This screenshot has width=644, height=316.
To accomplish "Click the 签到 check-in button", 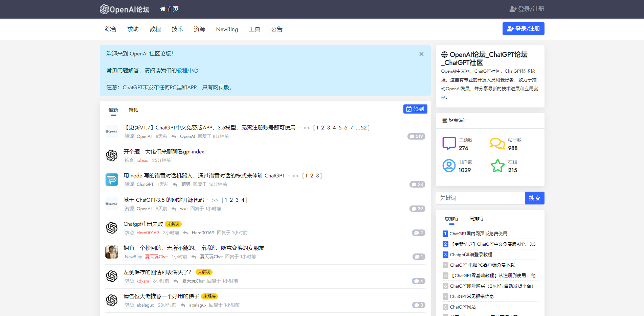I will [x=415, y=109].
